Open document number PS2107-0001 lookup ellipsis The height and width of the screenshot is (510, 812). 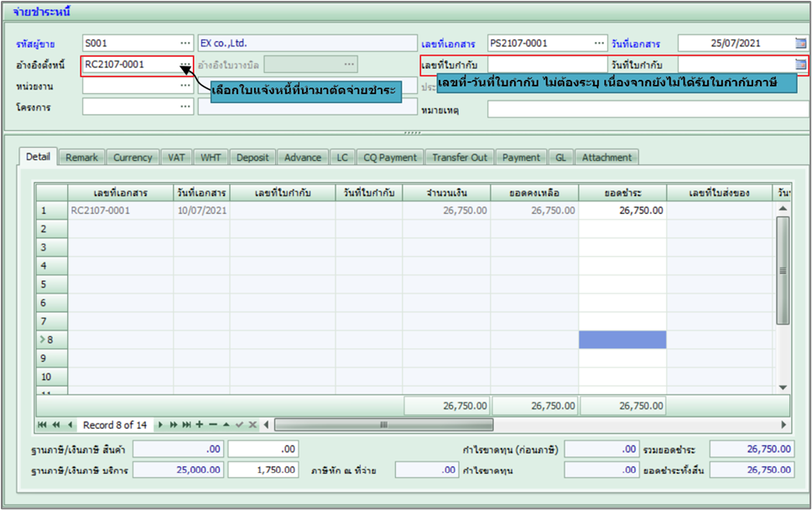tap(598, 44)
